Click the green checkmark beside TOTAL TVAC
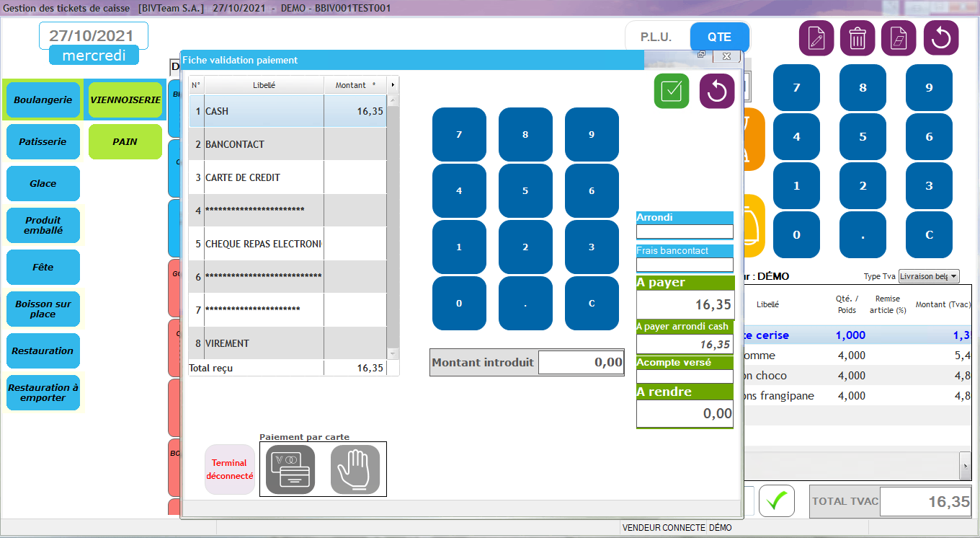 (776, 501)
